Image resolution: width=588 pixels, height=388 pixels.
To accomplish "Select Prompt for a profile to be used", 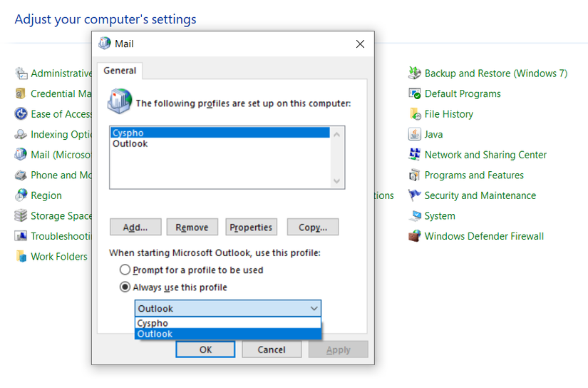I will tap(192, 270).
